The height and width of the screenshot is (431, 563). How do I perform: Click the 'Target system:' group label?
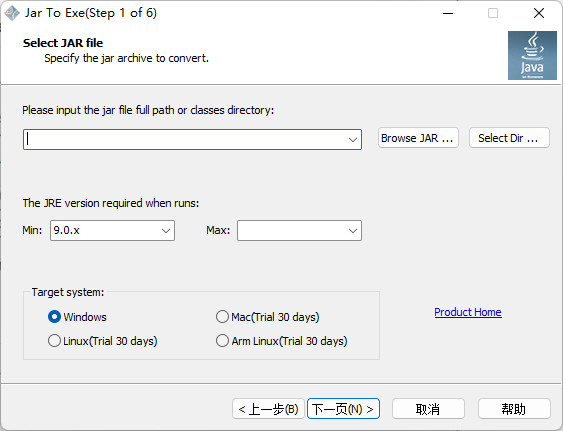tap(68, 292)
